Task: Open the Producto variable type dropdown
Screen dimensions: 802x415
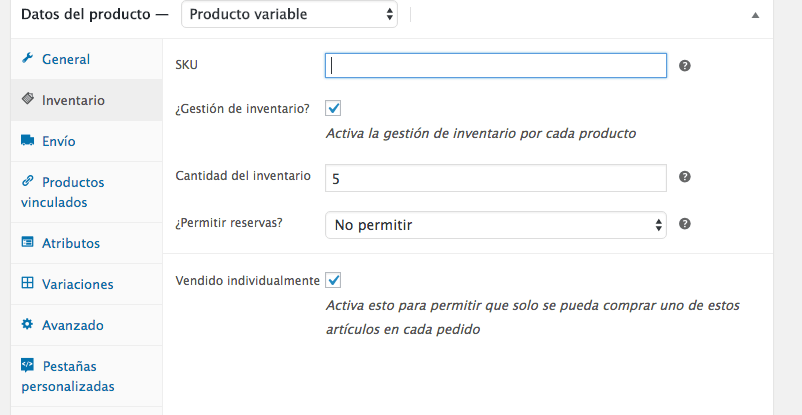Action: 289,14
